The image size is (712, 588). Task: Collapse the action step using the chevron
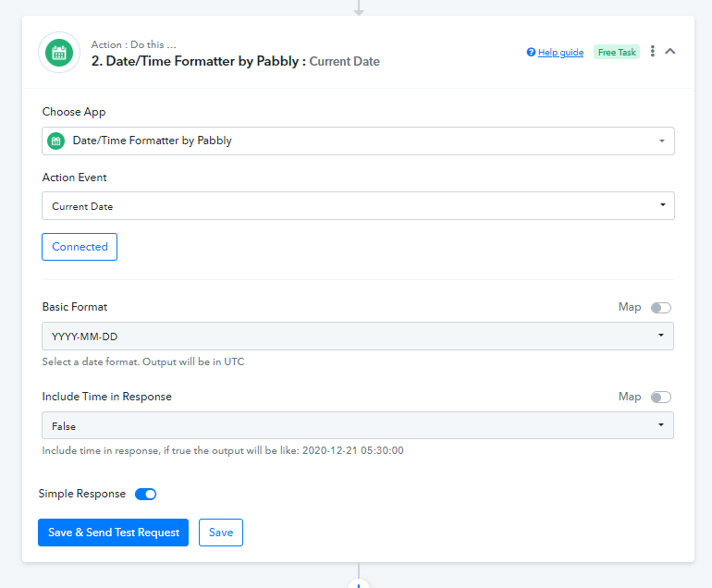670,52
